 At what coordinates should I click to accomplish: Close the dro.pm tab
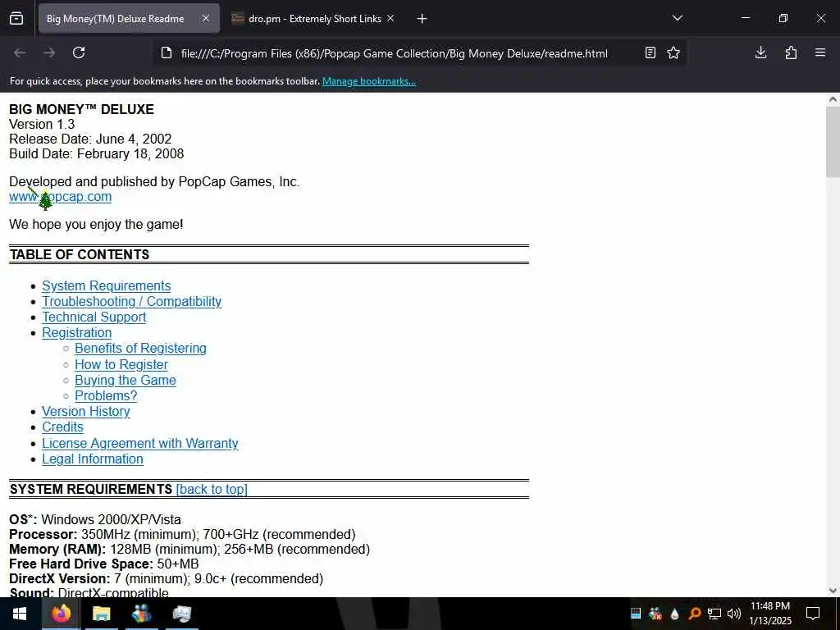390,19
